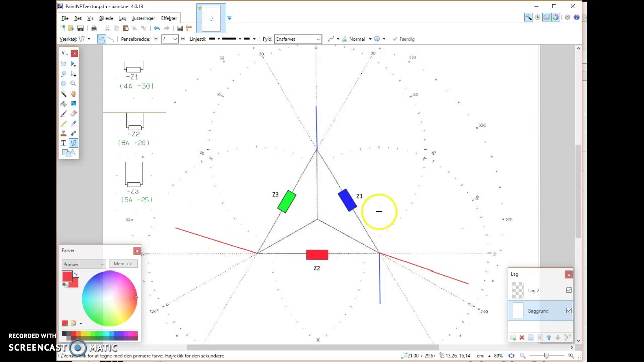The height and width of the screenshot is (362, 644).
Task: Select the Pan hand tool
Action: point(74,94)
